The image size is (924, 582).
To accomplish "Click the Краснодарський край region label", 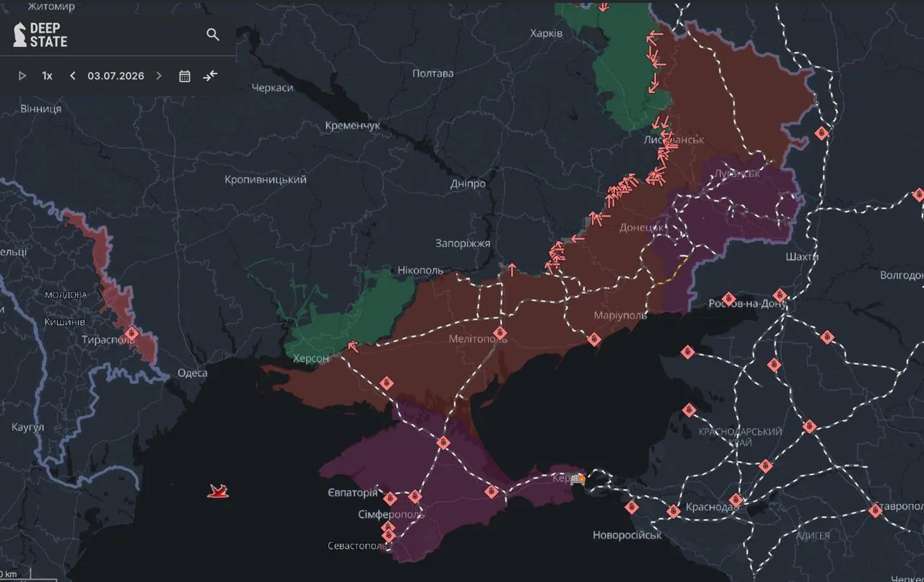I will [740, 437].
